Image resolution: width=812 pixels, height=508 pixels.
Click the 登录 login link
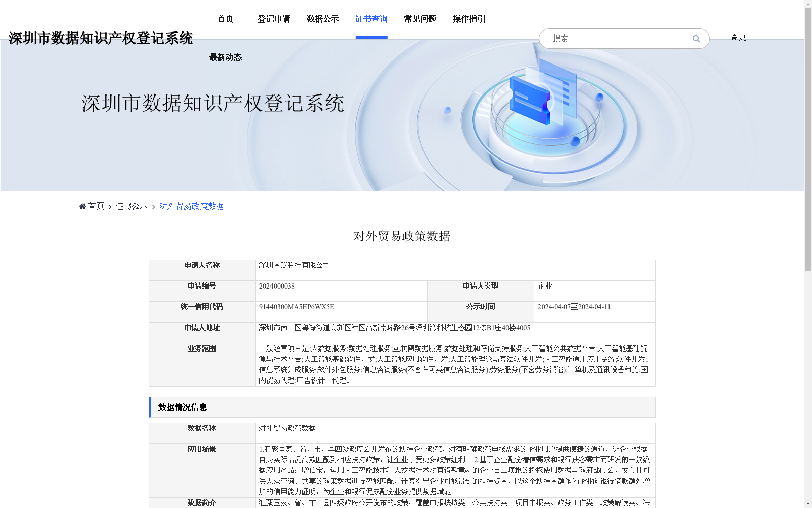(x=738, y=38)
